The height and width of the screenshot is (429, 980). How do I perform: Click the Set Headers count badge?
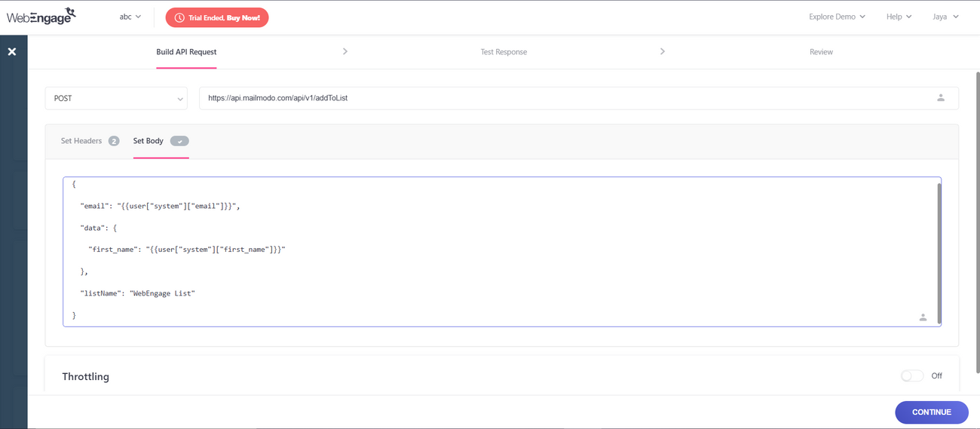pyautogui.click(x=114, y=141)
